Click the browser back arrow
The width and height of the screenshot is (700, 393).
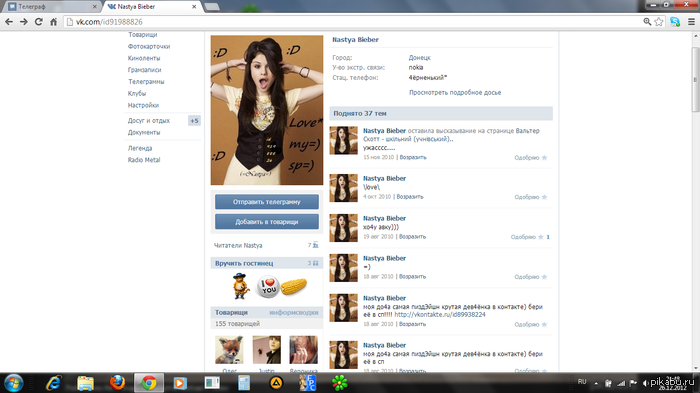pos(9,21)
